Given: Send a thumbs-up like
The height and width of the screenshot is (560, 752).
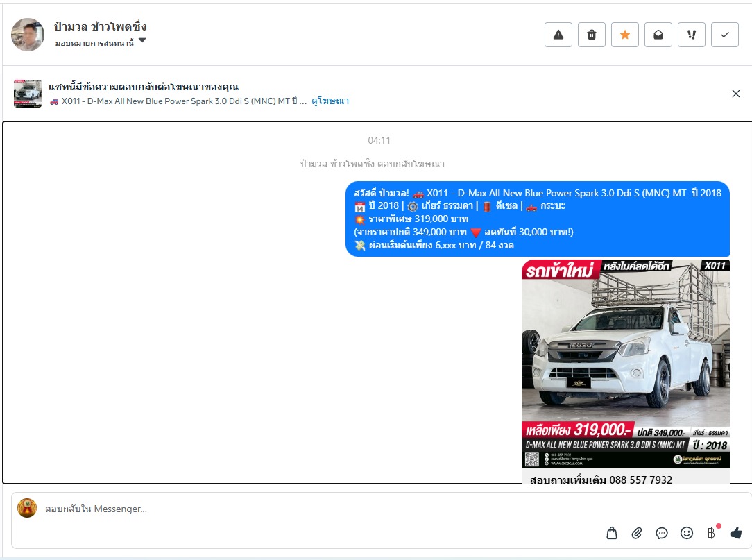Looking at the screenshot, I should coord(737,533).
